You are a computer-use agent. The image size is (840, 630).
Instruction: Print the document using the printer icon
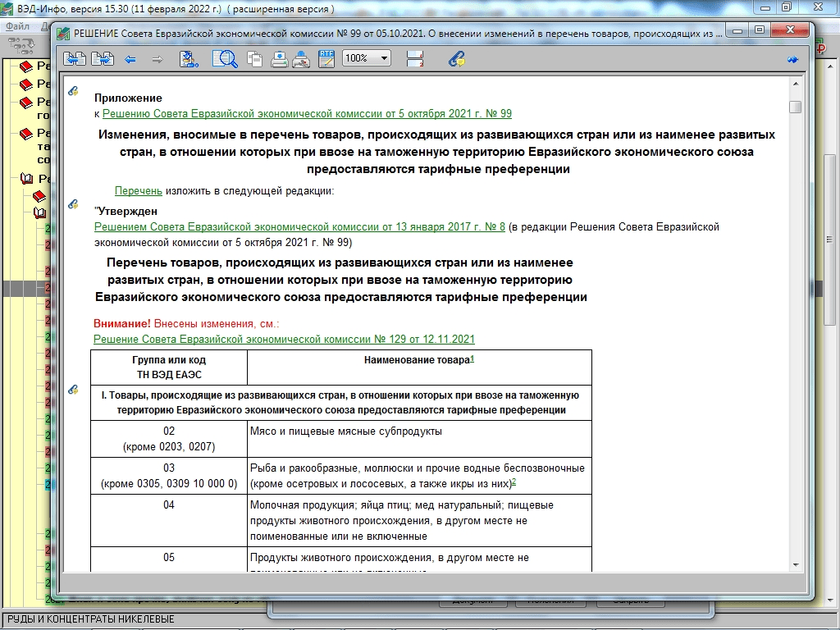(x=279, y=58)
